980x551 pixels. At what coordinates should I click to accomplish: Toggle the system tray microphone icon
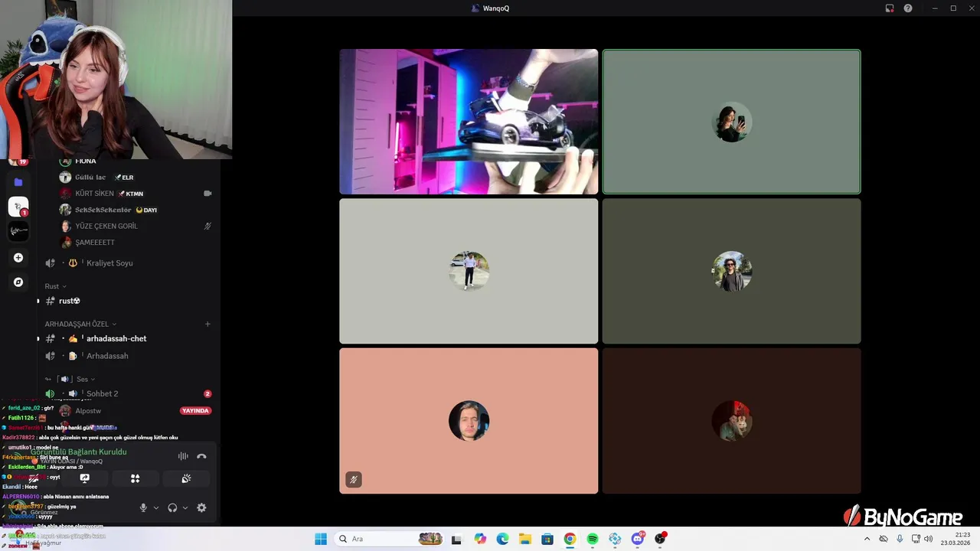[x=900, y=539]
